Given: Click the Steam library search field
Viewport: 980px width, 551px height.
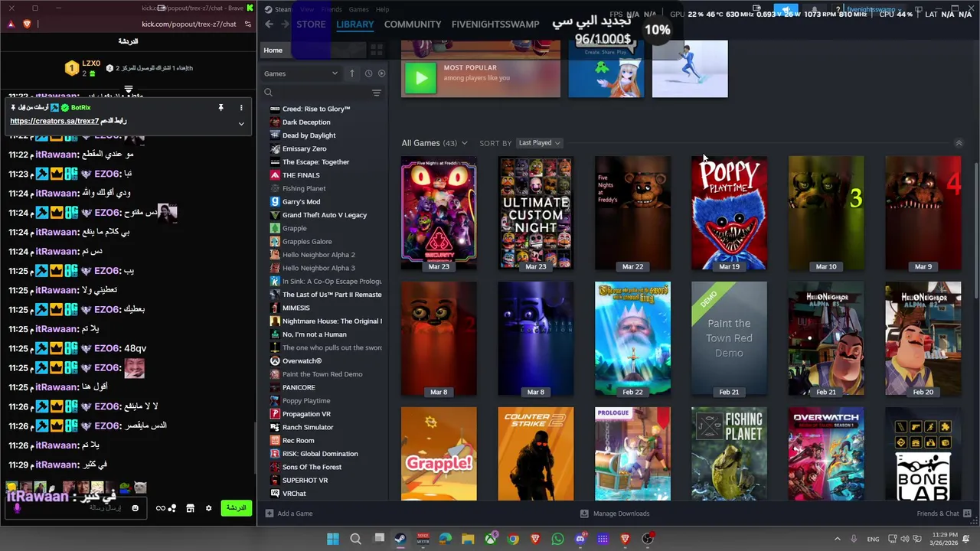Looking at the screenshot, I should 322,93.
